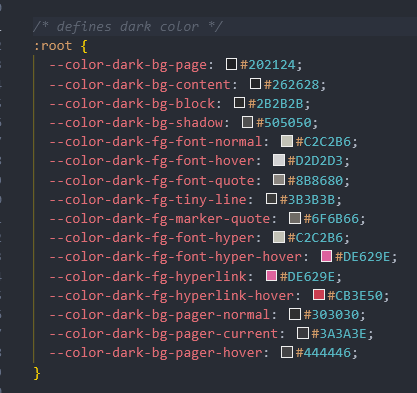Click swatch for font-normal #C2C2B6
Screen dimensions: 417x393
[287, 141]
